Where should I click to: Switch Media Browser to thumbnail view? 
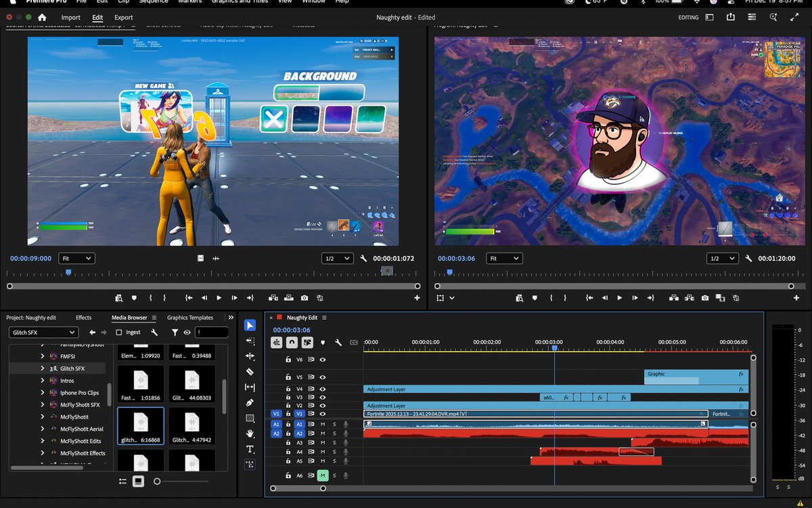pos(138,481)
